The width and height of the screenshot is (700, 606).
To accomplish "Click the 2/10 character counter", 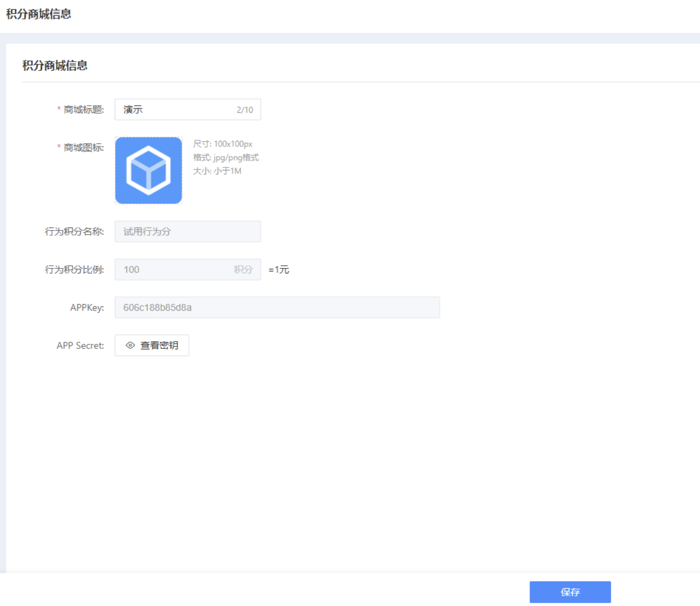I will pyautogui.click(x=244, y=110).
